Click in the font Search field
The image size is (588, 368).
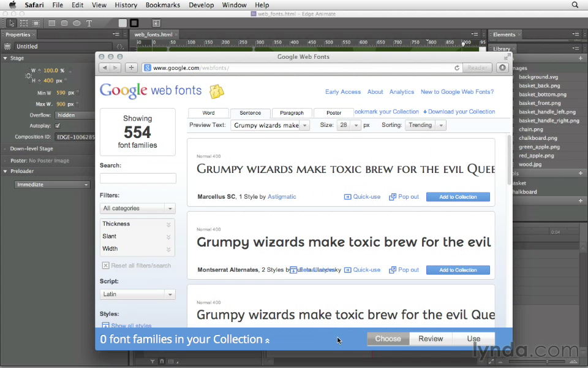(138, 178)
